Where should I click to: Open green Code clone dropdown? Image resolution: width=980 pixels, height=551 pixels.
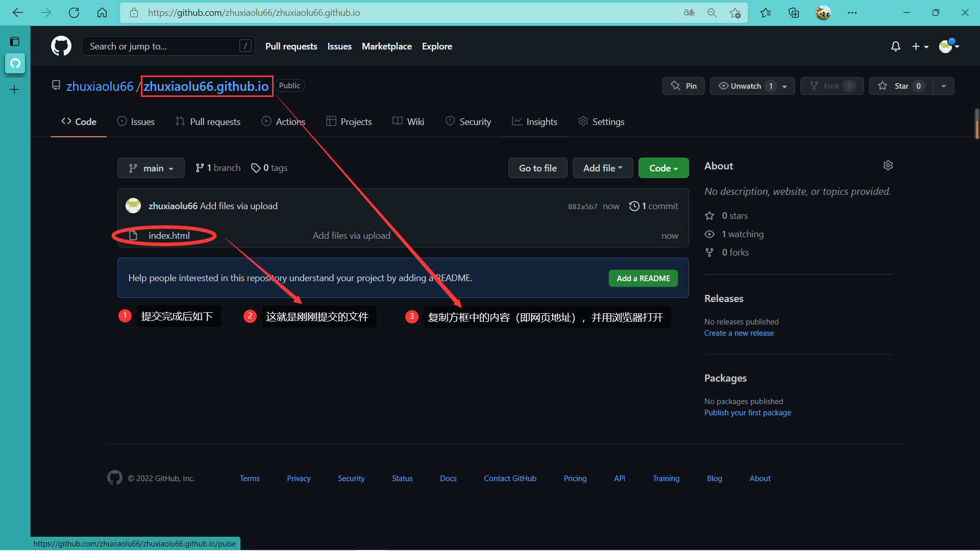click(664, 168)
